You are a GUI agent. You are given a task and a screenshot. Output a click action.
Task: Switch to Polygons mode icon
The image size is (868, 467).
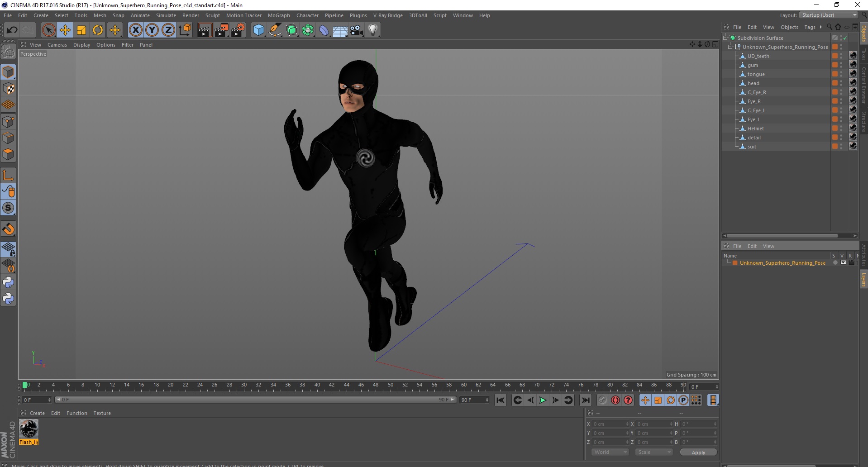click(x=8, y=154)
